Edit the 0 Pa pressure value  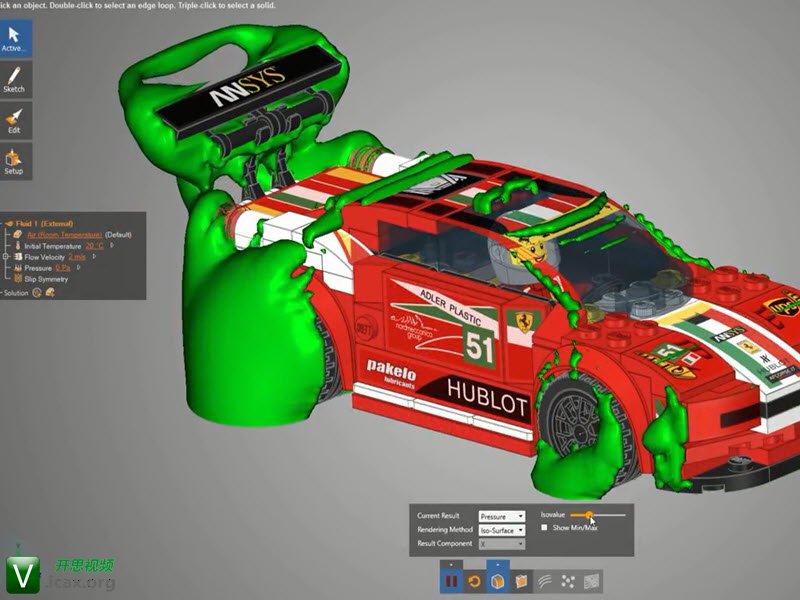[x=63, y=268]
